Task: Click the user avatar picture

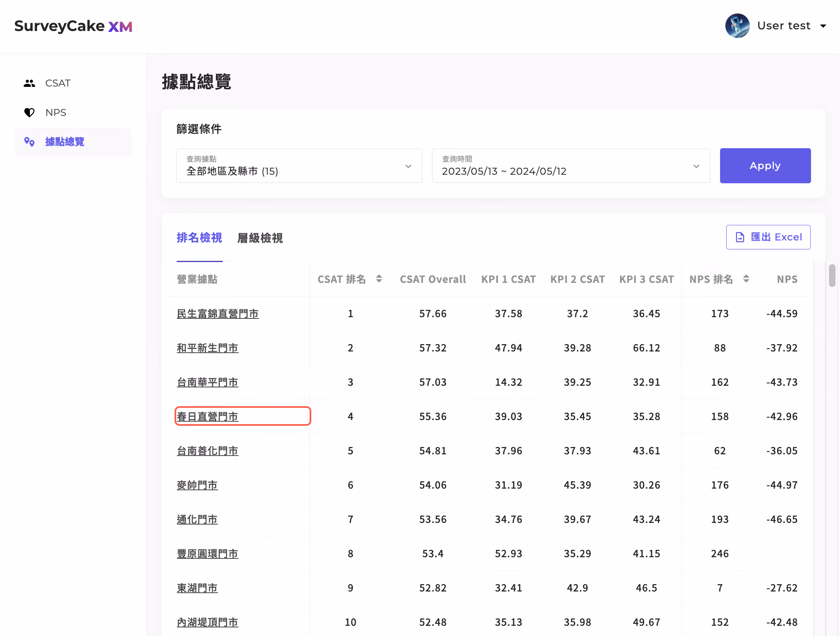Action: 737,26
